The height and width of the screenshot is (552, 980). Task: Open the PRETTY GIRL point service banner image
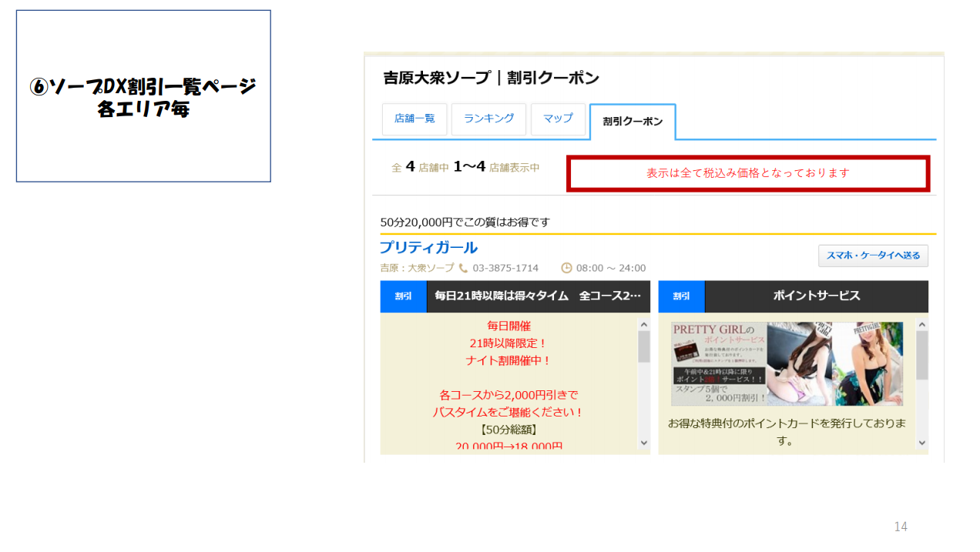787,363
